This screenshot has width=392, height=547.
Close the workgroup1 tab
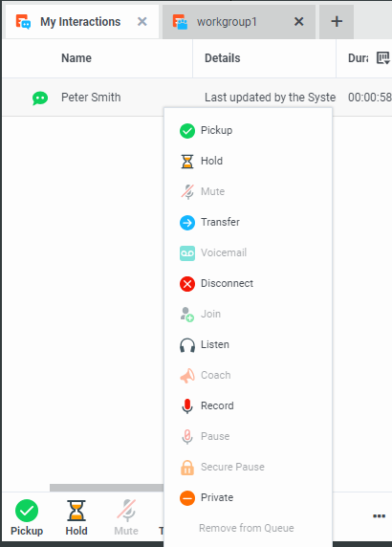299,22
